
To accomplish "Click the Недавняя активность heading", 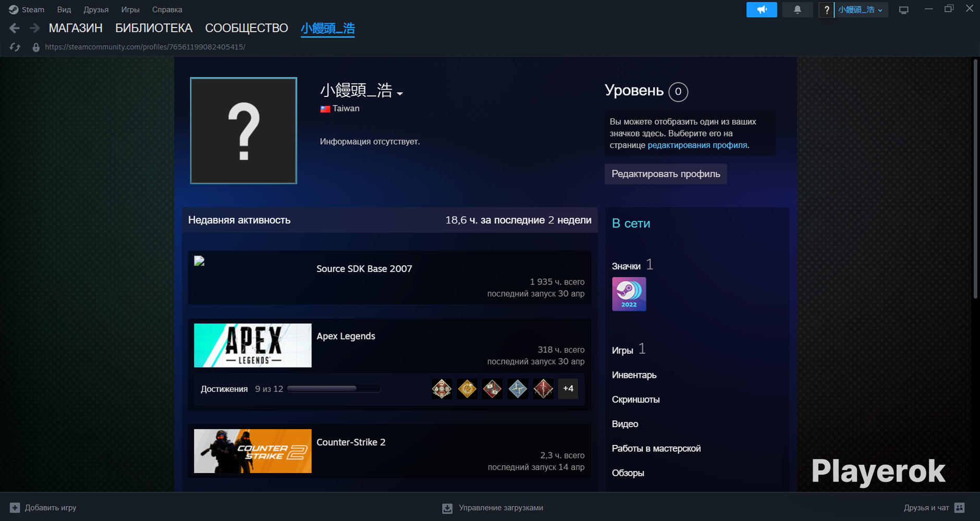I will pos(239,220).
